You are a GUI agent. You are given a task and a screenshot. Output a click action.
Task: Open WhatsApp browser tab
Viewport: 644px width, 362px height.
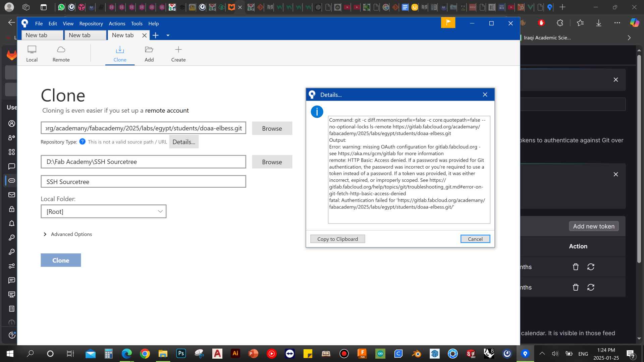pos(61,7)
